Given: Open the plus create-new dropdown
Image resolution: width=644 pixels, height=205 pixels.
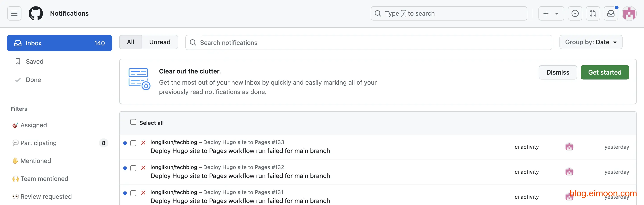Looking at the screenshot, I should tap(551, 13).
